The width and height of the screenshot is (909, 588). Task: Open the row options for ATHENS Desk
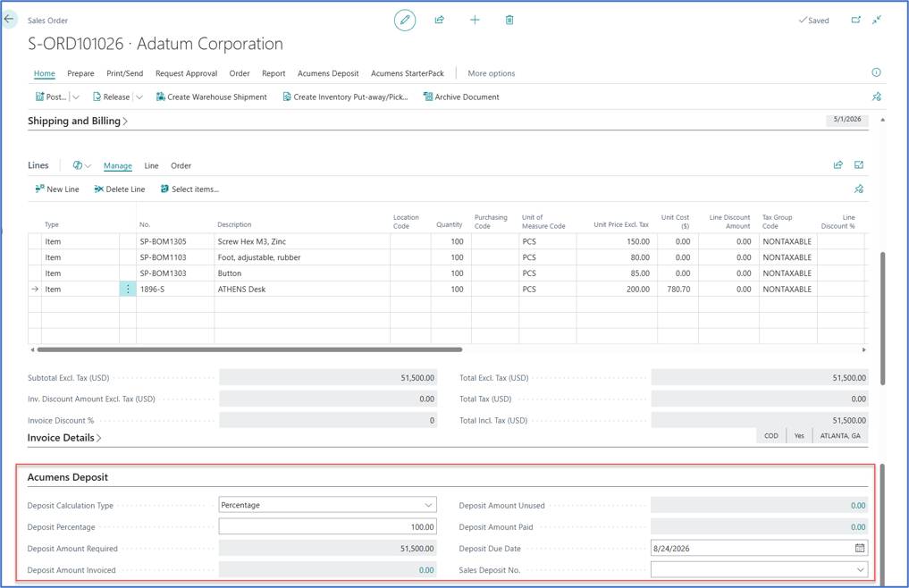[x=128, y=289]
